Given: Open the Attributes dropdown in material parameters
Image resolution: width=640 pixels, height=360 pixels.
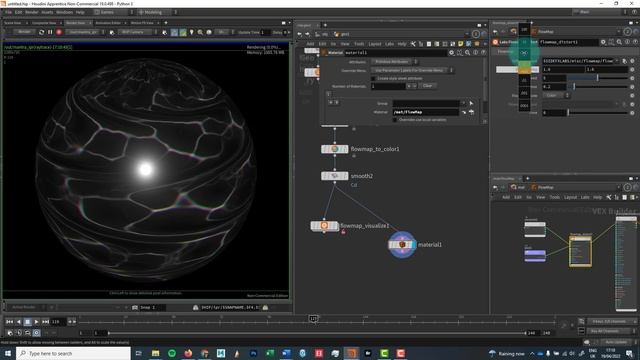Looking at the screenshot, I should point(394,62).
